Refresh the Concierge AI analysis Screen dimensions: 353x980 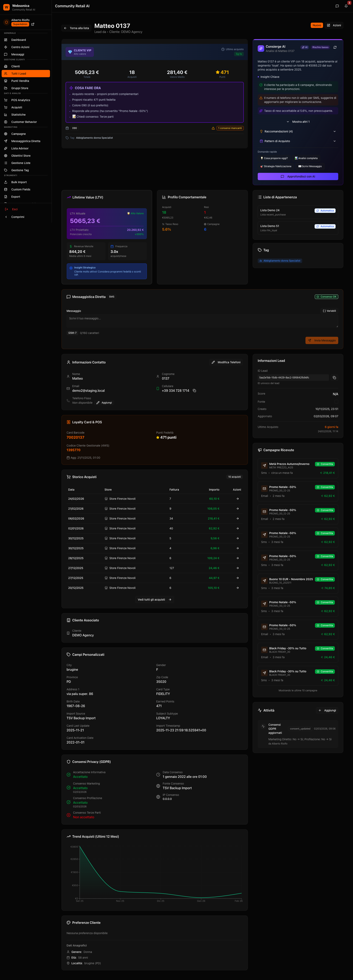tap(335, 48)
